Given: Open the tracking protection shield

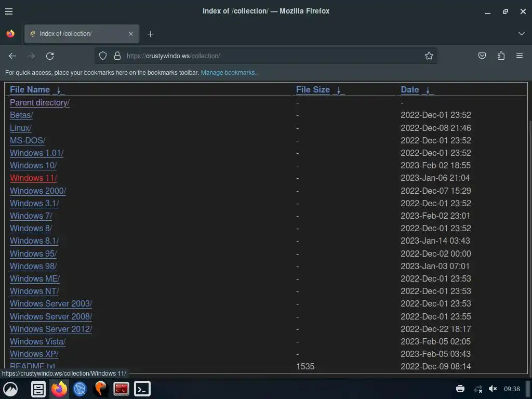Looking at the screenshot, I should tap(103, 56).
